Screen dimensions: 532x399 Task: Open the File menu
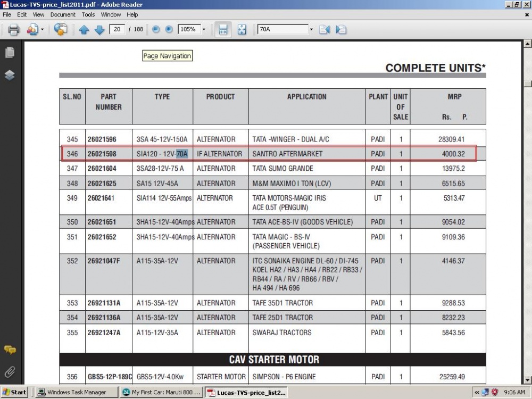pyautogui.click(x=7, y=14)
